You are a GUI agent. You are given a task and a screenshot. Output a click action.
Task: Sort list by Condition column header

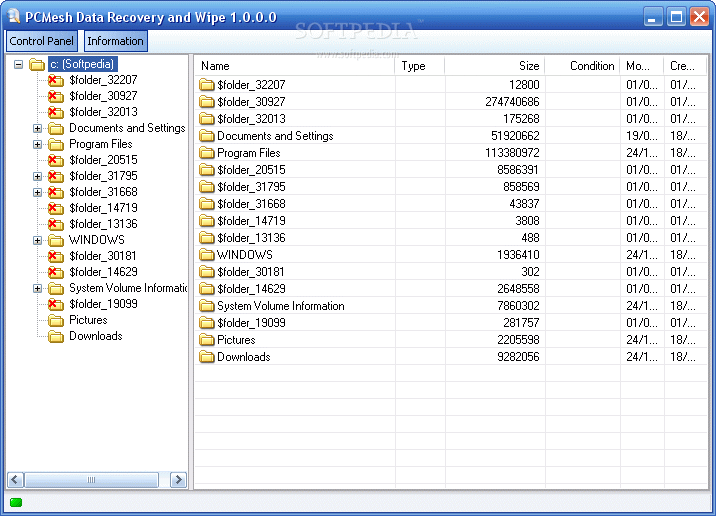pyautogui.click(x=582, y=66)
